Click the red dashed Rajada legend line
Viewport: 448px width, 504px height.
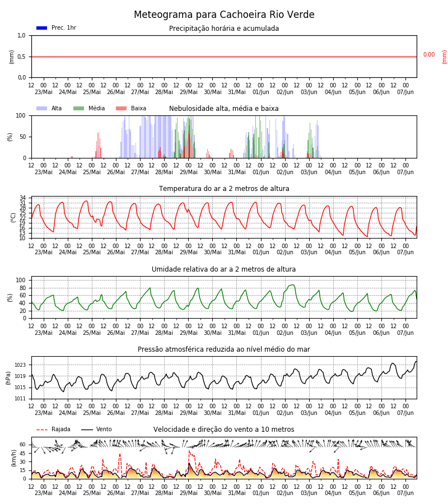(x=42, y=430)
